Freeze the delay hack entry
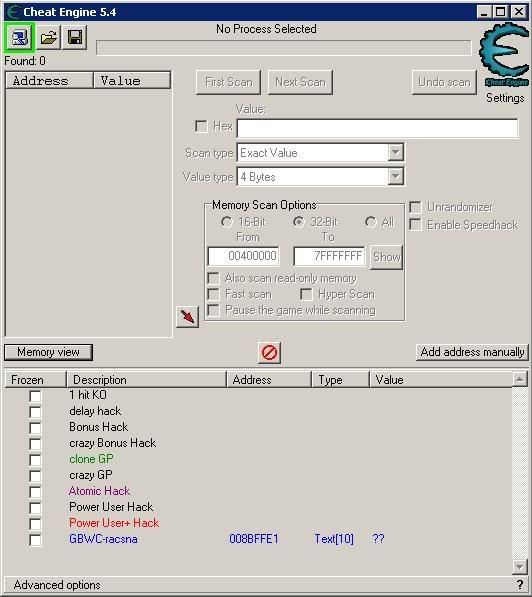This screenshot has width=532, height=597. 35,412
